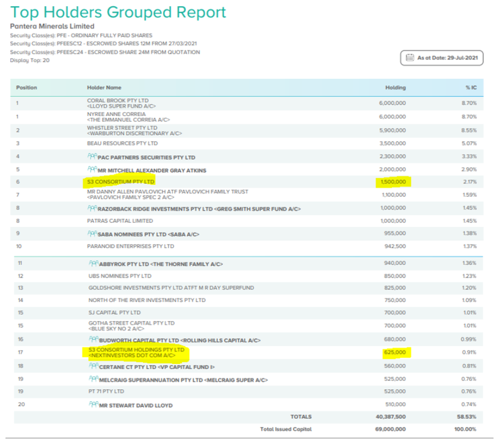Select Beau Resources Pty Ltd holder name
This screenshot has width=504, height=444.
[x=122, y=143]
